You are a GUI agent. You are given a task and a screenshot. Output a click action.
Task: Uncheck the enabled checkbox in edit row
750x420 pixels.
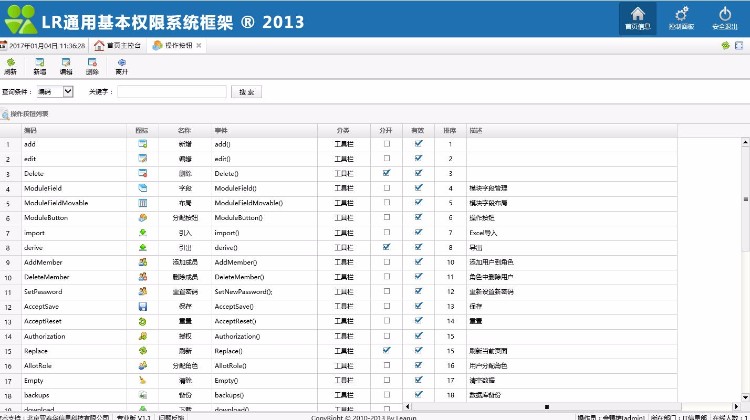419,158
